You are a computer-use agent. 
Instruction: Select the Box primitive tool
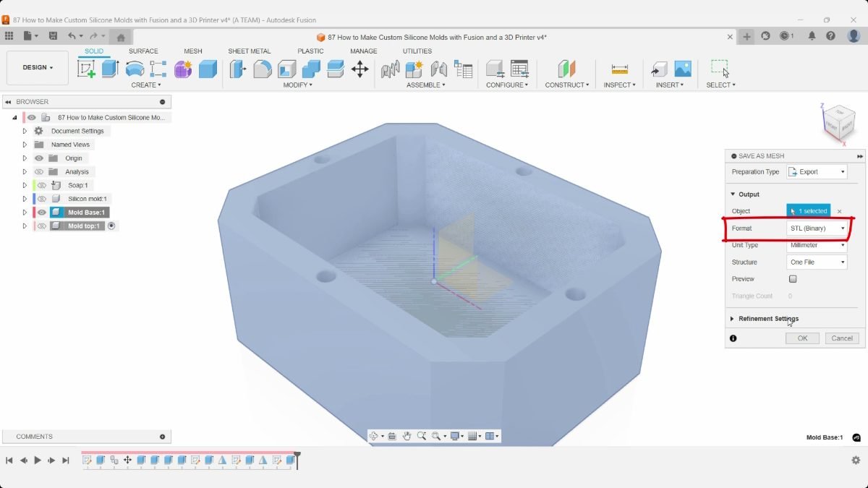pos(208,69)
